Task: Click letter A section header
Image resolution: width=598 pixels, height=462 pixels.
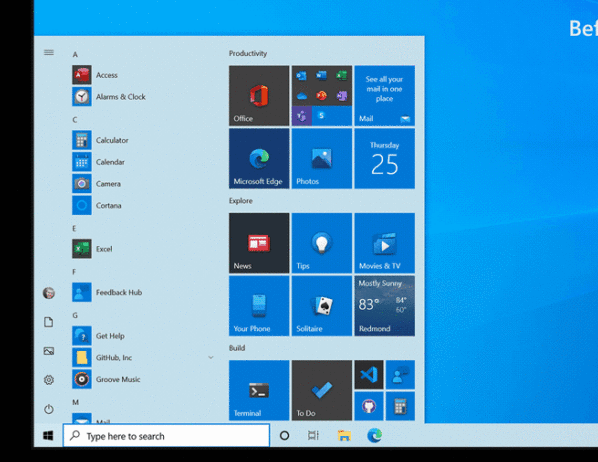Action: (75, 54)
